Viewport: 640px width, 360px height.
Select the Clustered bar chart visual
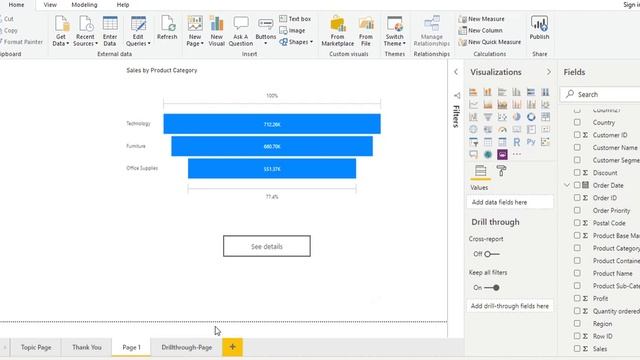pyautogui.click(x=502, y=92)
